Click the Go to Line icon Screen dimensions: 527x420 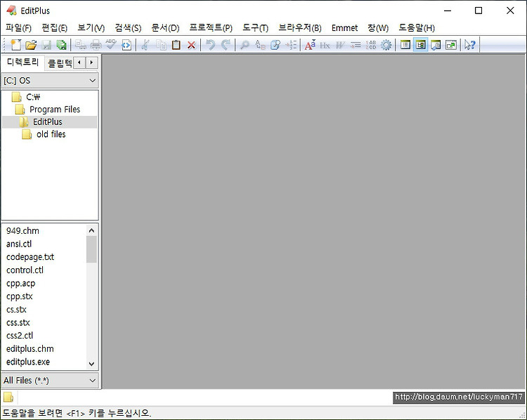291,45
